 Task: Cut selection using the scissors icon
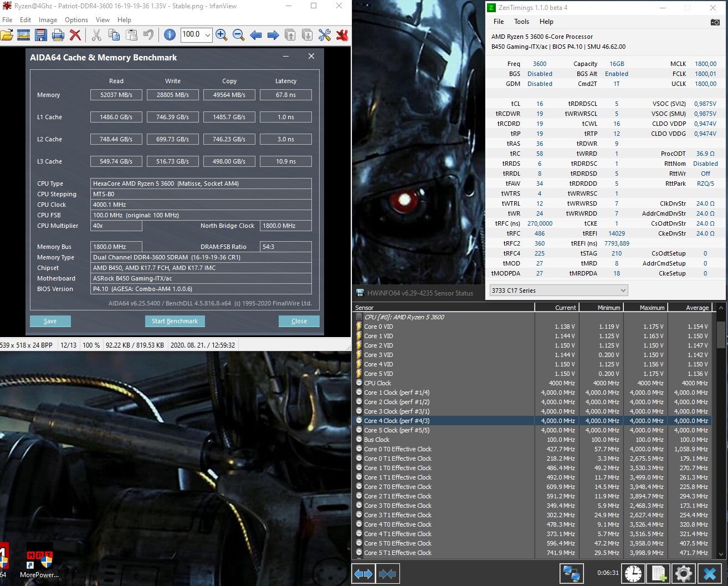click(x=96, y=35)
